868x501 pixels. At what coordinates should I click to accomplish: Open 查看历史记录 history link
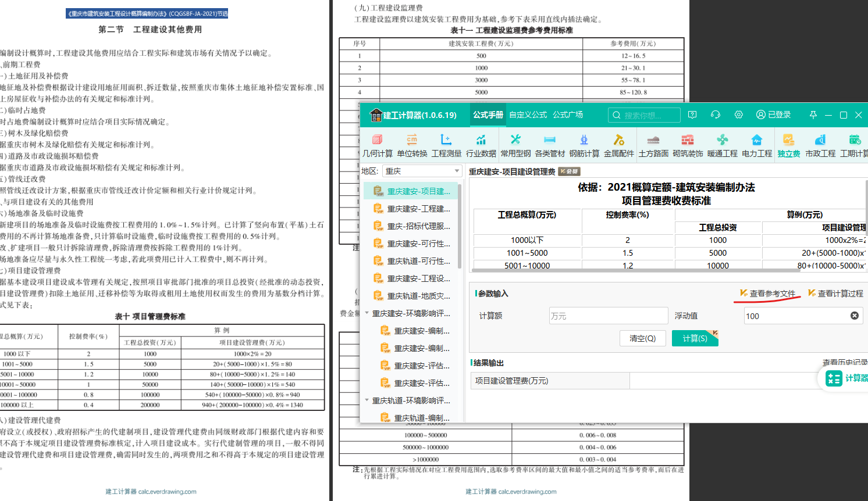click(845, 362)
